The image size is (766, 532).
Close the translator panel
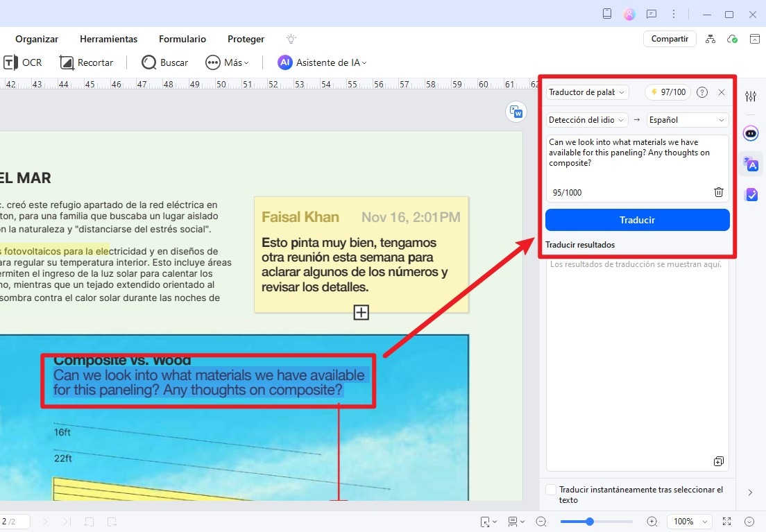[x=722, y=92]
